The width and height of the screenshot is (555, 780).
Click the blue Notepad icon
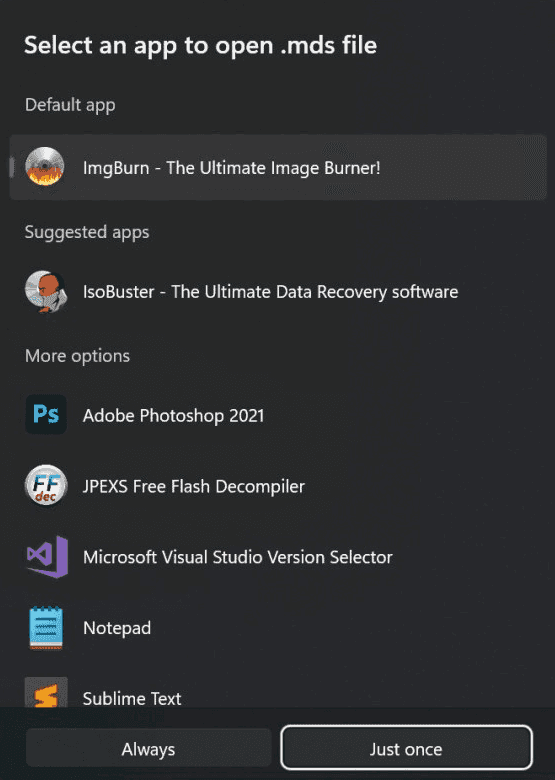pyautogui.click(x=46, y=627)
